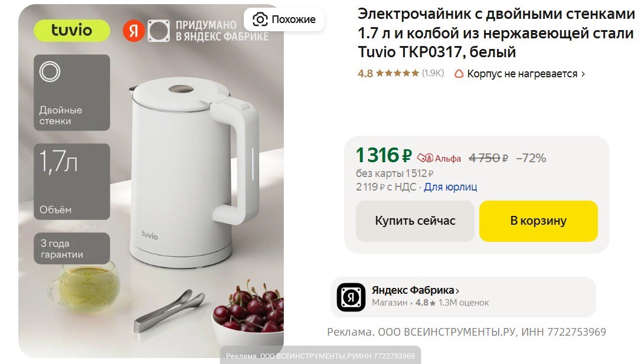The height and width of the screenshot is (364, 641).
Task: Click the tuvio brand badge
Action: [71, 30]
